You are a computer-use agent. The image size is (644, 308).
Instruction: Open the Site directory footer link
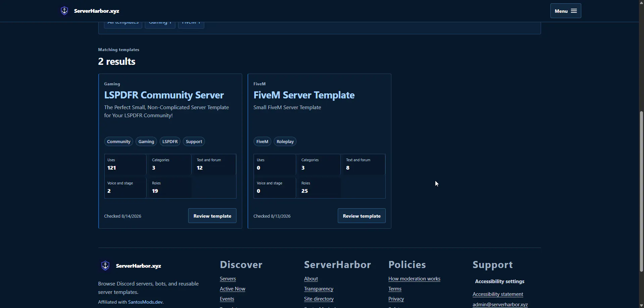tap(319, 299)
